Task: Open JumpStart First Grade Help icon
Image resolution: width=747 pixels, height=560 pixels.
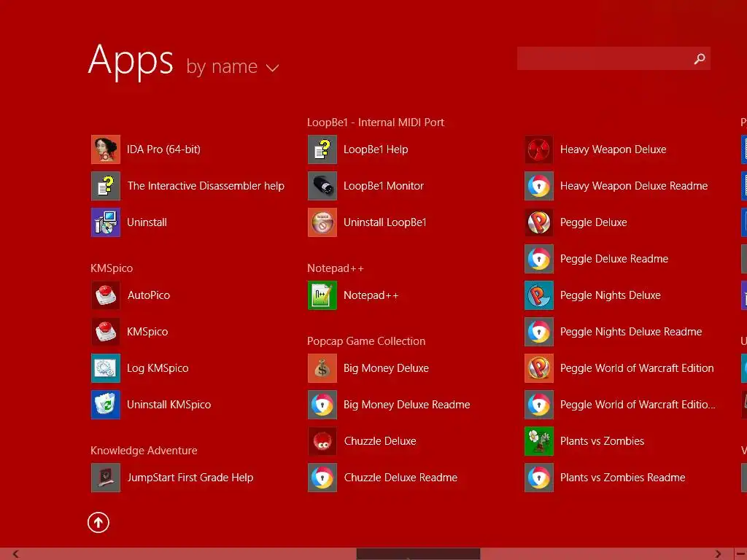Action: point(106,478)
